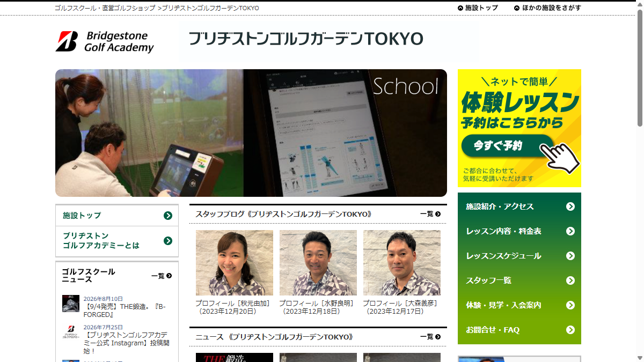Open 施設紹介・アクセス menu item

click(x=519, y=206)
